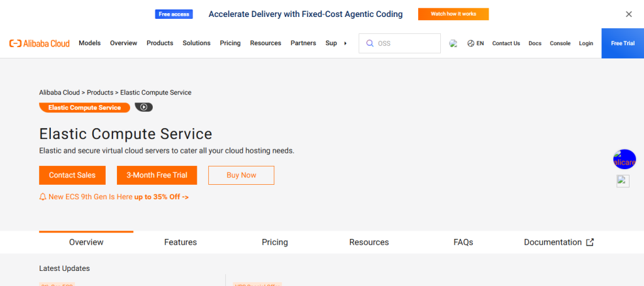Click the 3-Month Free Trial button
This screenshot has height=286, width=644.
click(x=157, y=175)
